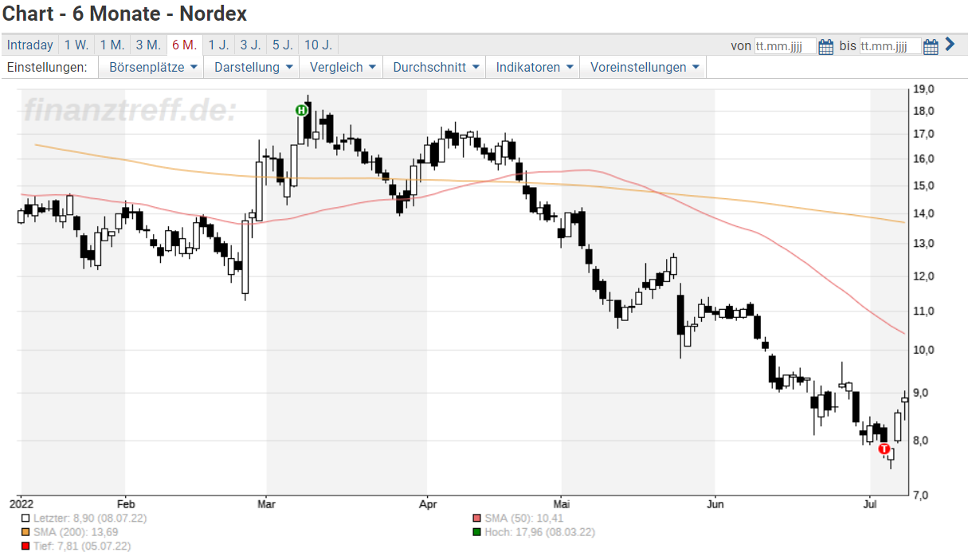Focus the 'von' start date field

click(785, 46)
